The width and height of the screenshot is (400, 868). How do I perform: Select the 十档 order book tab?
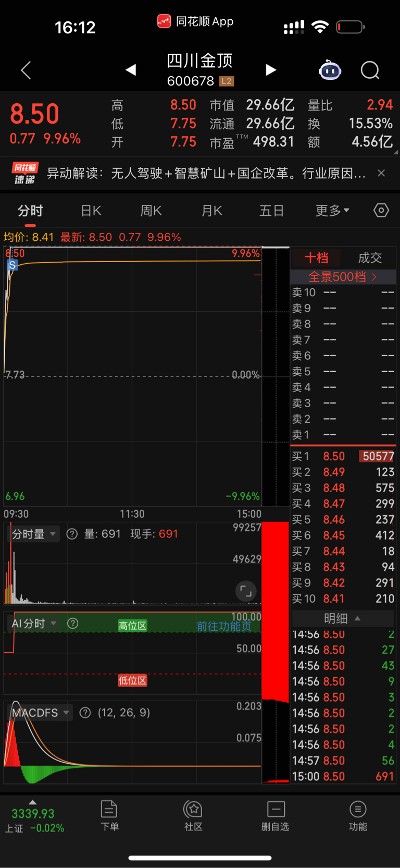316,258
